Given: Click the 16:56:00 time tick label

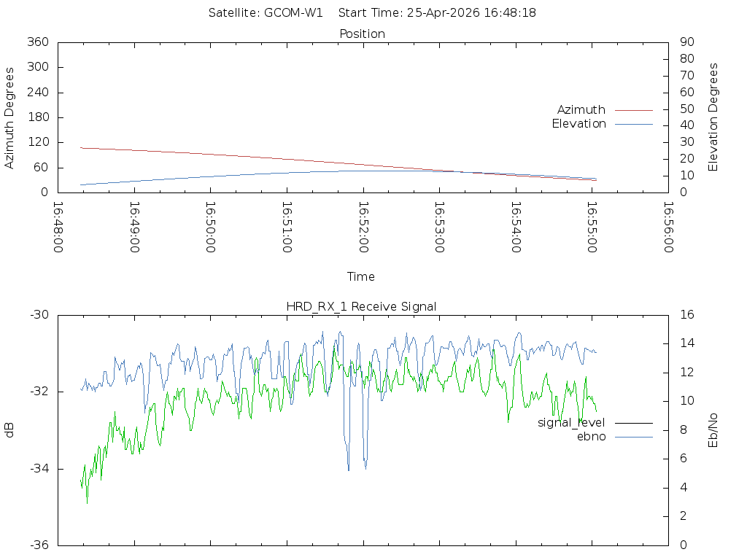Looking at the screenshot, I should click(x=667, y=227).
